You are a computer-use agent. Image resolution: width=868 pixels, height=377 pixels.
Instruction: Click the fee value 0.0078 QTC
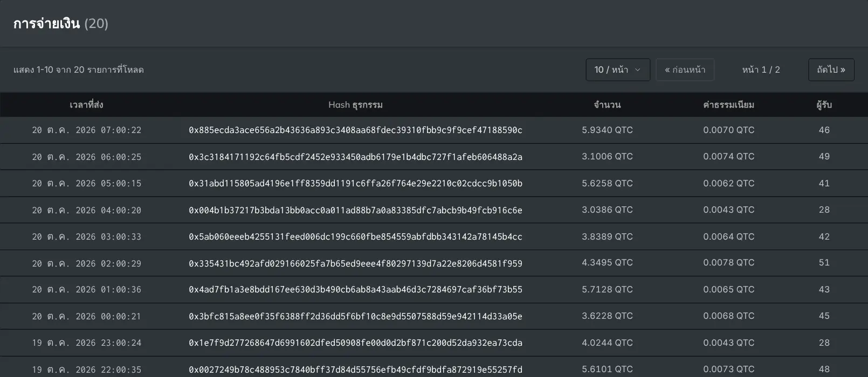[x=728, y=263]
